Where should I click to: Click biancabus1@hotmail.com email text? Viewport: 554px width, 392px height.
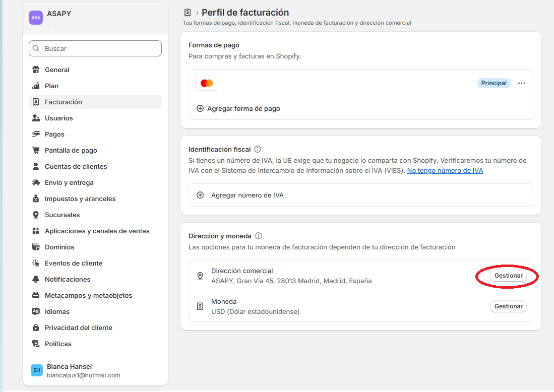click(83, 375)
